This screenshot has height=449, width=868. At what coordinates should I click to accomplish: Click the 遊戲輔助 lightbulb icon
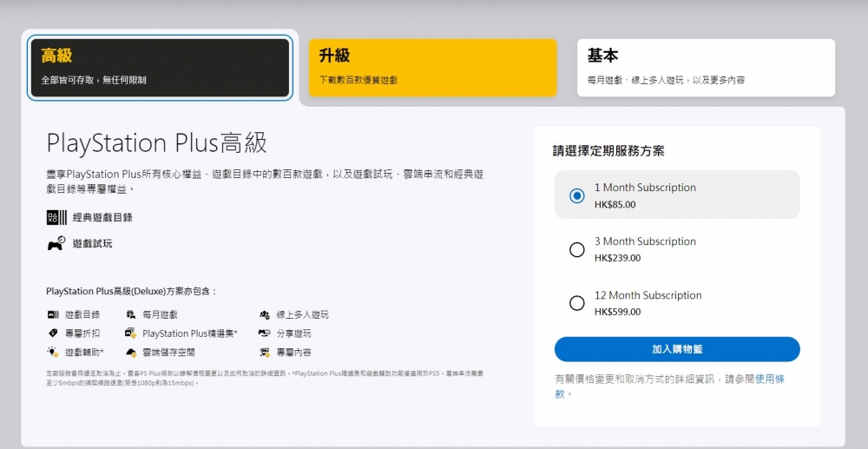pos(53,352)
